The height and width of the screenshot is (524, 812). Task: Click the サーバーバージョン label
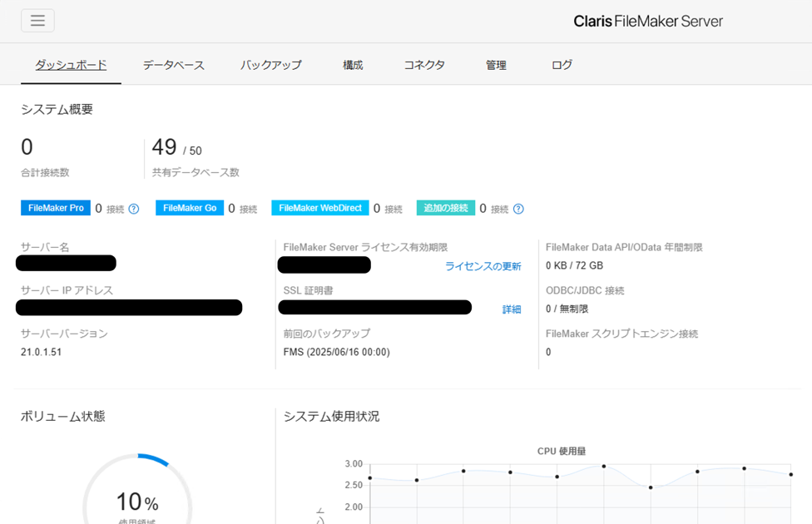click(64, 334)
